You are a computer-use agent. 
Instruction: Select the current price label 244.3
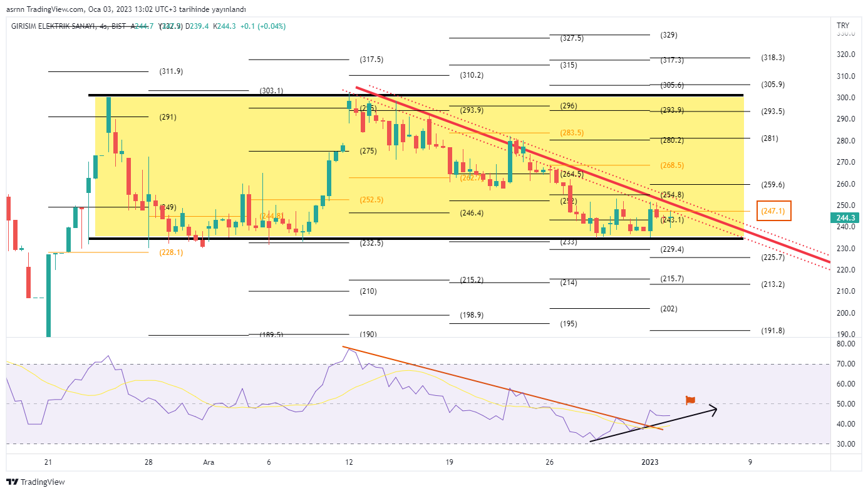coord(846,217)
